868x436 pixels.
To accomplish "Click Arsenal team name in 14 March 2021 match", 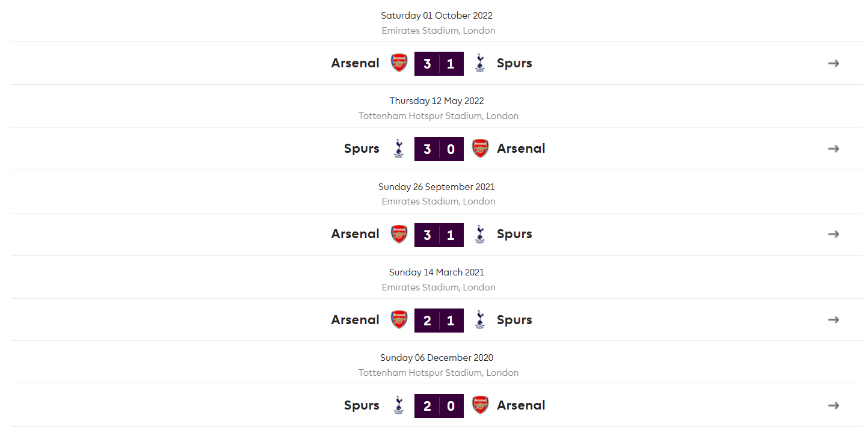I will coord(355,320).
